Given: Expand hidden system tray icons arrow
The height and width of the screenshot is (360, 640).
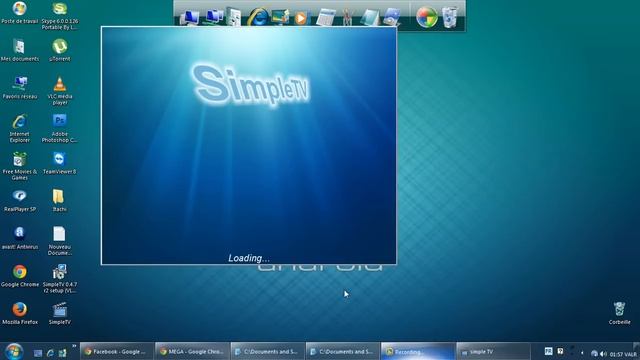Looking at the screenshot, I should 582,353.
